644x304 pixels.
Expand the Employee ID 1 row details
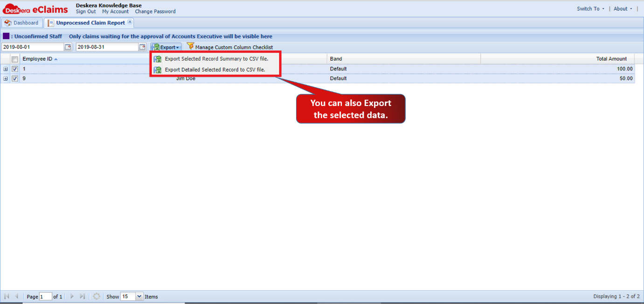[x=6, y=69]
